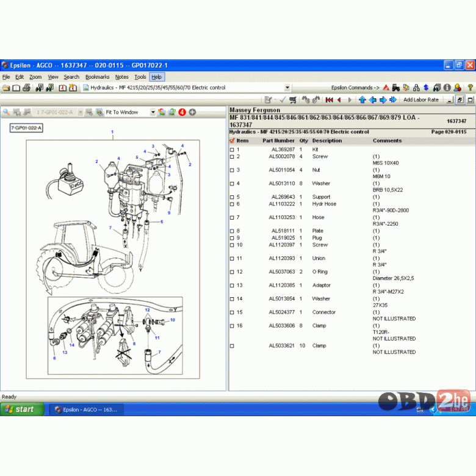Click the hierarchy tree structure icon
Screen dimensions: 476x476
(416, 88)
